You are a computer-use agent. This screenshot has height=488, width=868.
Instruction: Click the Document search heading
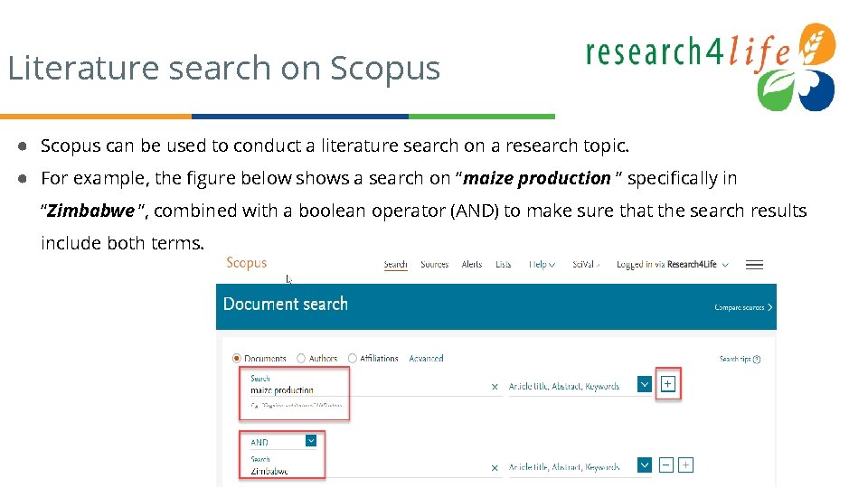(x=286, y=305)
